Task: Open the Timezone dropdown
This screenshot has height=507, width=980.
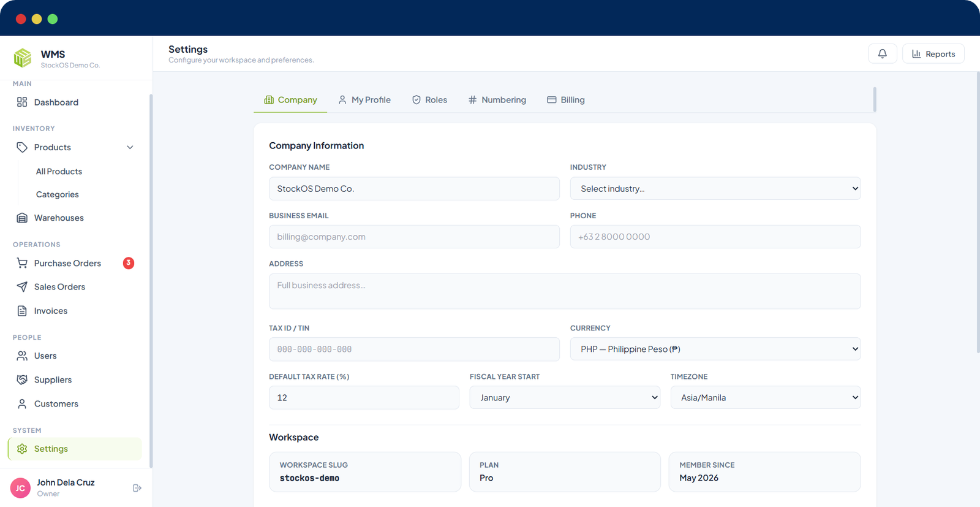Action: tap(766, 397)
